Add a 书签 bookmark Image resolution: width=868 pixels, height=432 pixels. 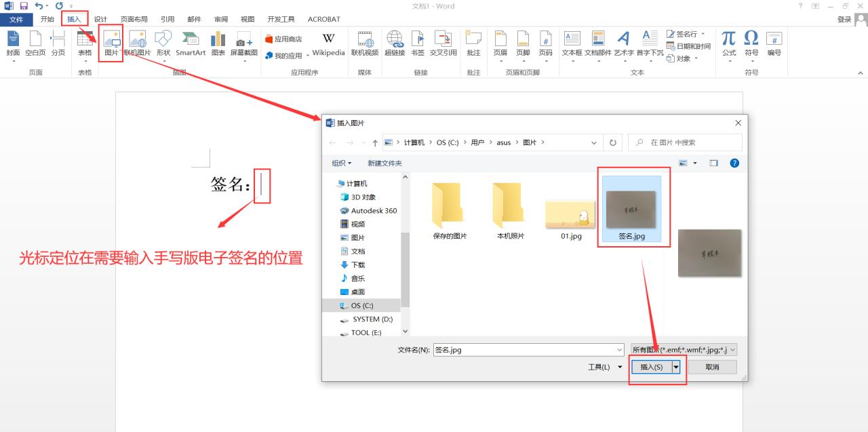pyautogui.click(x=418, y=44)
